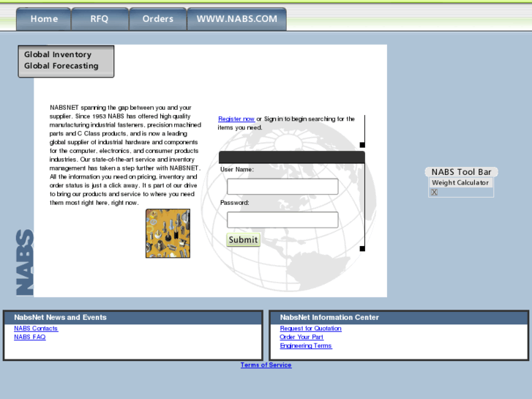Switch to the RFQ tab
The width and height of the screenshot is (532, 399).
[100, 19]
